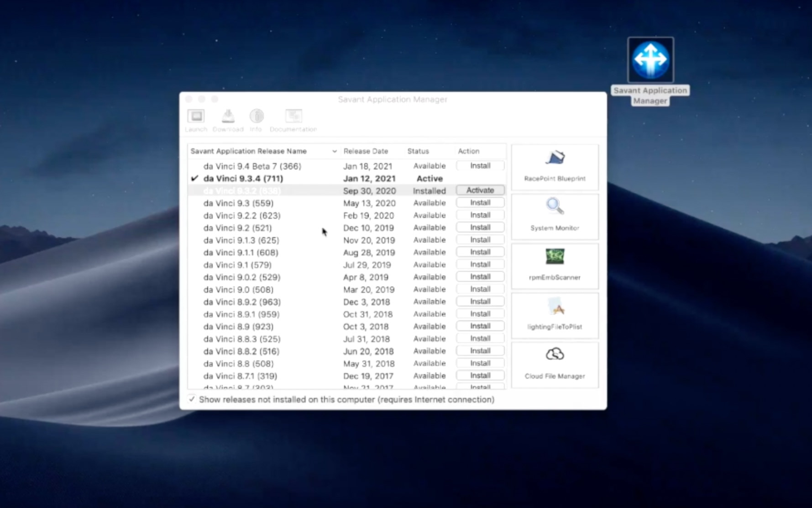This screenshot has height=508, width=812.
Task: Launch RacePoint Blueprint tool
Action: [x=555, y=167]
